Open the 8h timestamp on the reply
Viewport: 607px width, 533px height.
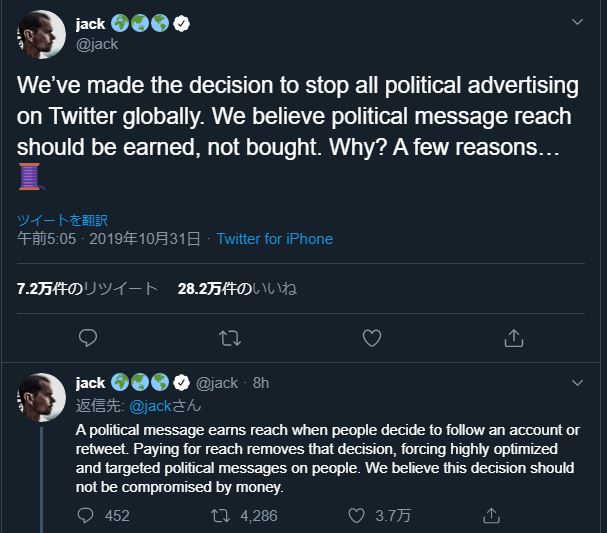261,383
